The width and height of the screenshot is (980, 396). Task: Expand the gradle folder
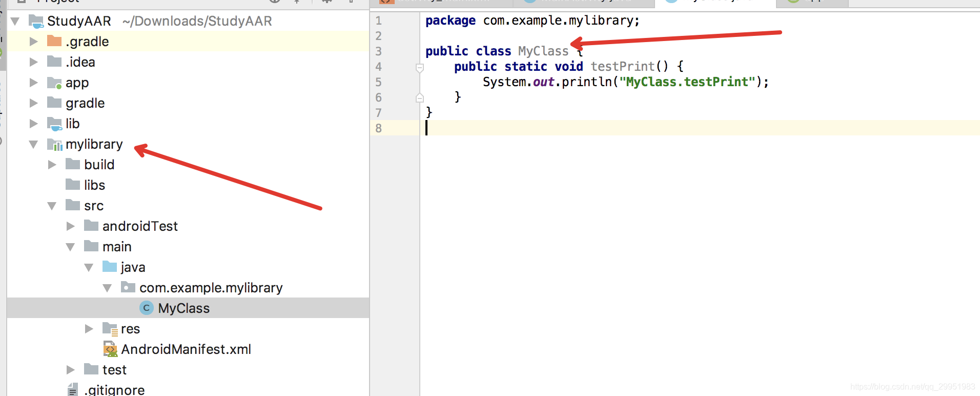(x=33, y=103)
